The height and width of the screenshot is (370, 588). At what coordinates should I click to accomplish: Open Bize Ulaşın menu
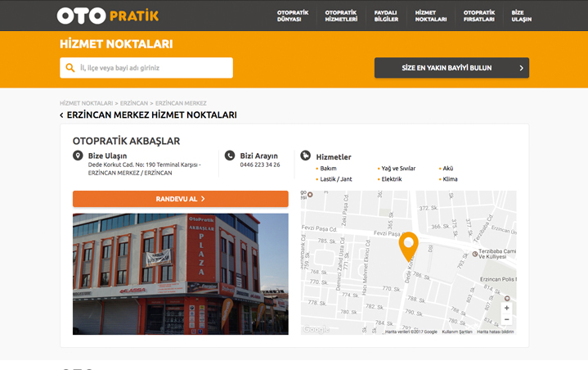click(x=521, y=16)
